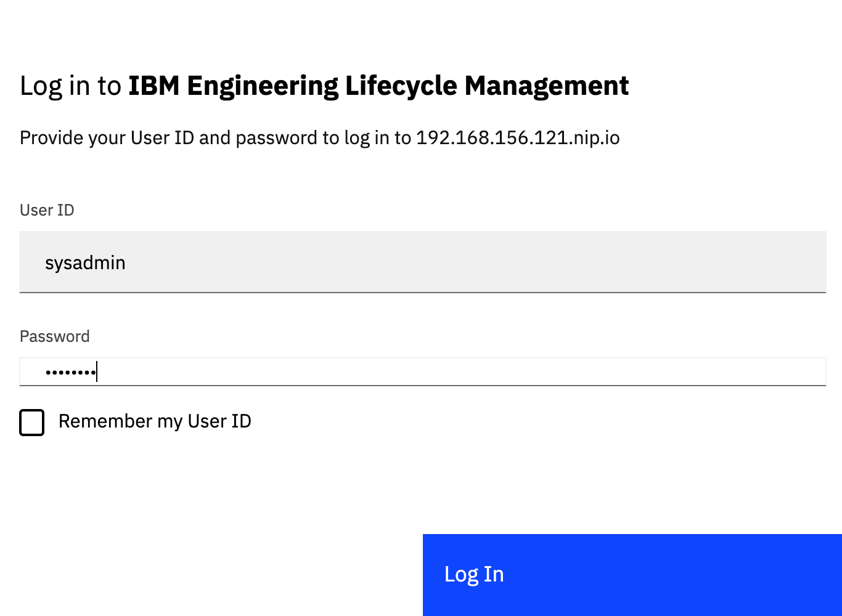Select the IBM Engineering Lifecycle Management heading
This screenshot has height=616, width=842.
(378, 86)
